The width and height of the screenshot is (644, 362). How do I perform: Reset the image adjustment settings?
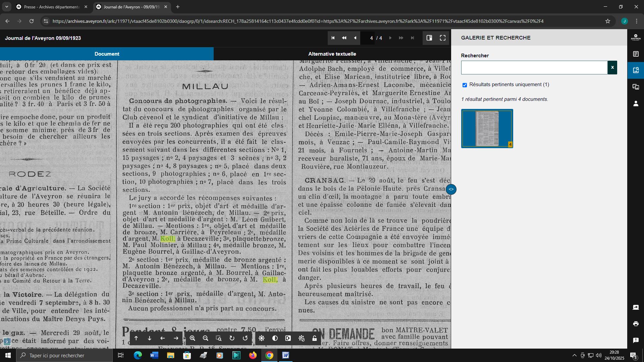pos(301,339)
